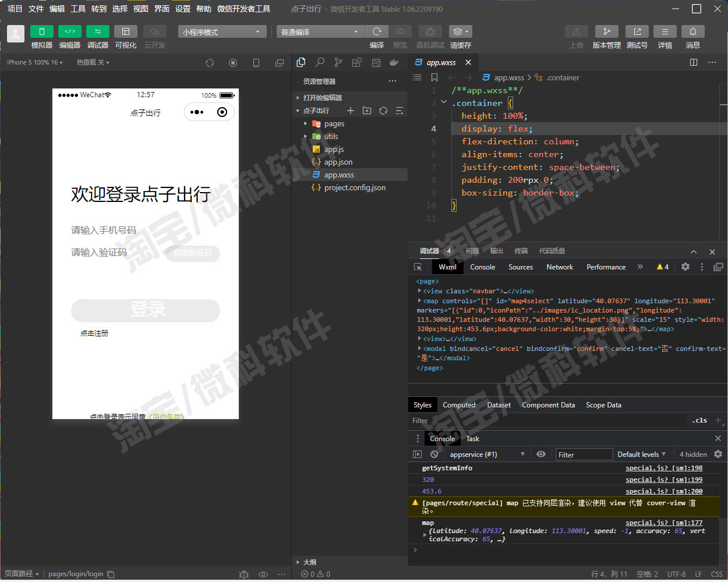Open the Source control branch icon
728x582 pixels.
click(338, 62)
